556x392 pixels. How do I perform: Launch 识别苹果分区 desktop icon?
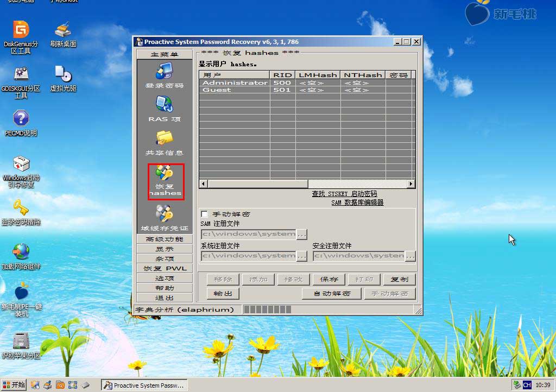tap(21, 345)
